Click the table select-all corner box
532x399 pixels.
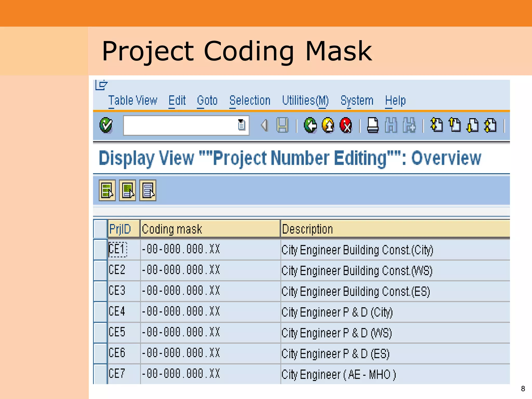[100, 229]
